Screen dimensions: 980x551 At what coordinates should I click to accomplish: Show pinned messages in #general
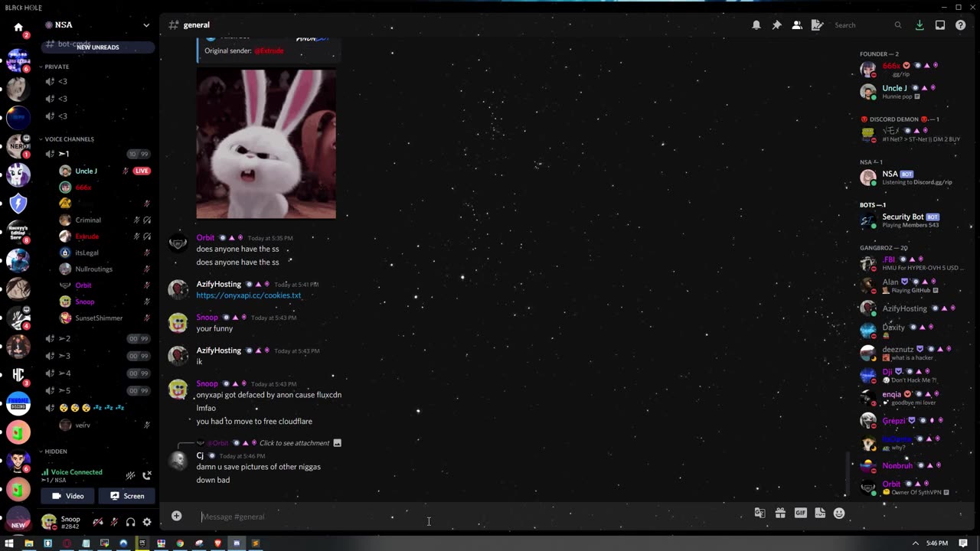pos(776,25)
